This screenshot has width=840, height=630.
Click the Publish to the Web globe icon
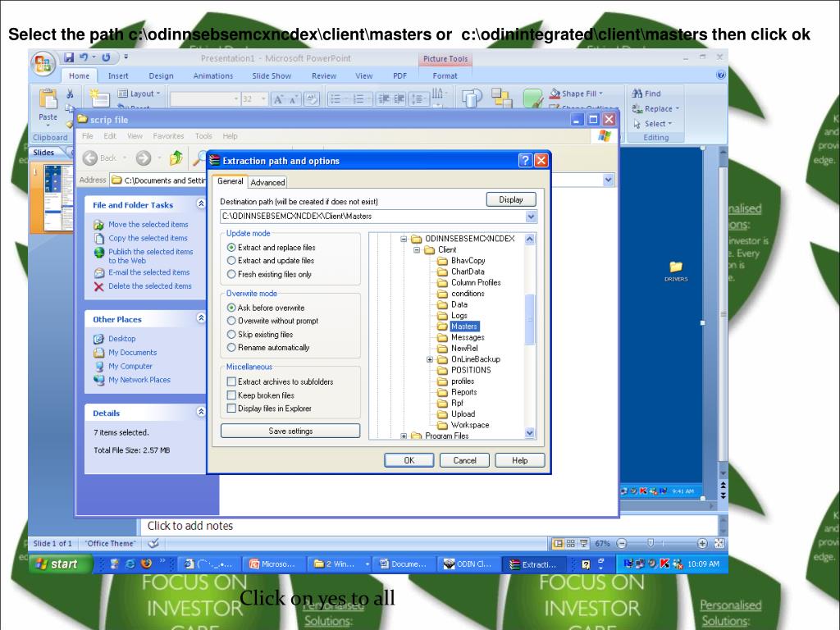click(x=99, y=253)
